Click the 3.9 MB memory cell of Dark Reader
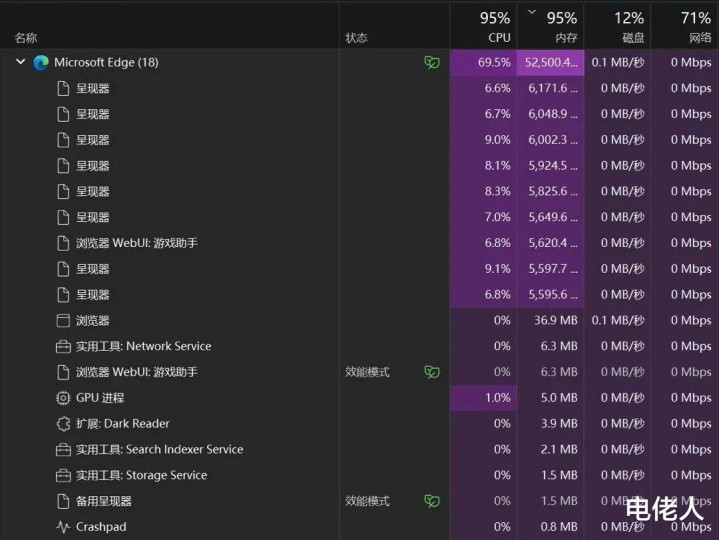Image resolution: width=719 pixels, height=540 pixels. coord(550,424)
